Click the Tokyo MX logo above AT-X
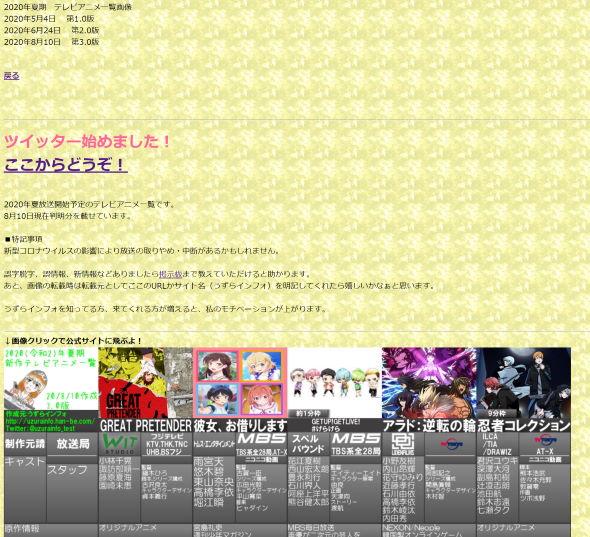590x537 pixels. (545, 440)
